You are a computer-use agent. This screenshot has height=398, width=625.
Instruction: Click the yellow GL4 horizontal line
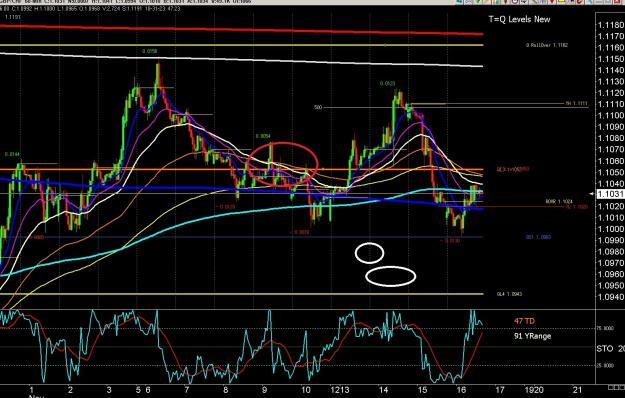(x=242, y=294)
